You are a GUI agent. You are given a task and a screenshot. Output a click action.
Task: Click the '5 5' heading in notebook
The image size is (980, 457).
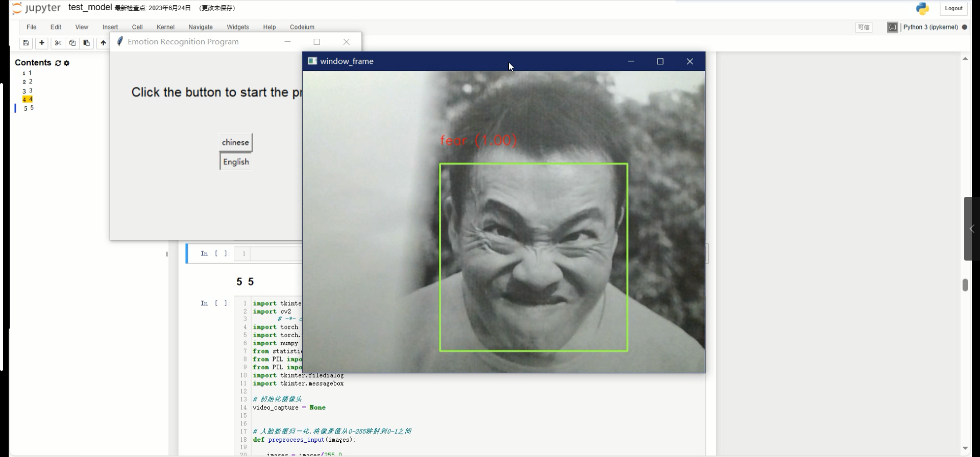click(245, 282)
